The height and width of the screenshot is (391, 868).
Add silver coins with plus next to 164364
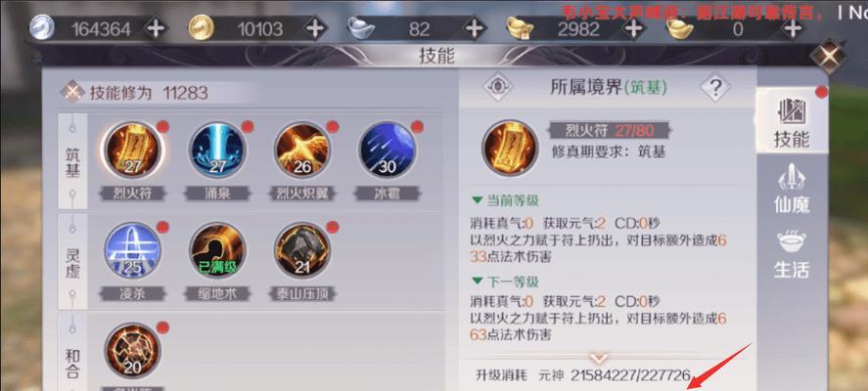pos(157,27)
